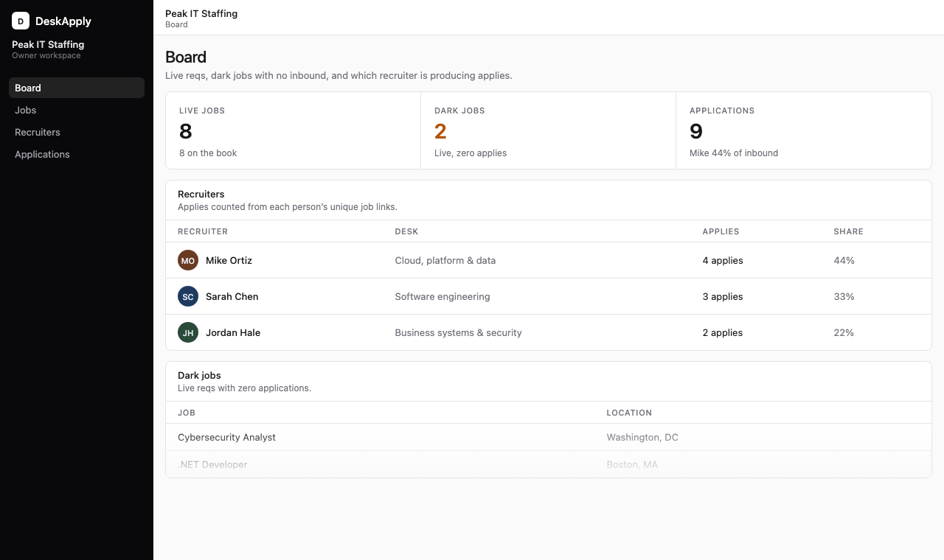Image resolution: width=944 pixels, height=560 pixels.
Task: Click the '4 applies' cell
Action: (x=723, y=260)
